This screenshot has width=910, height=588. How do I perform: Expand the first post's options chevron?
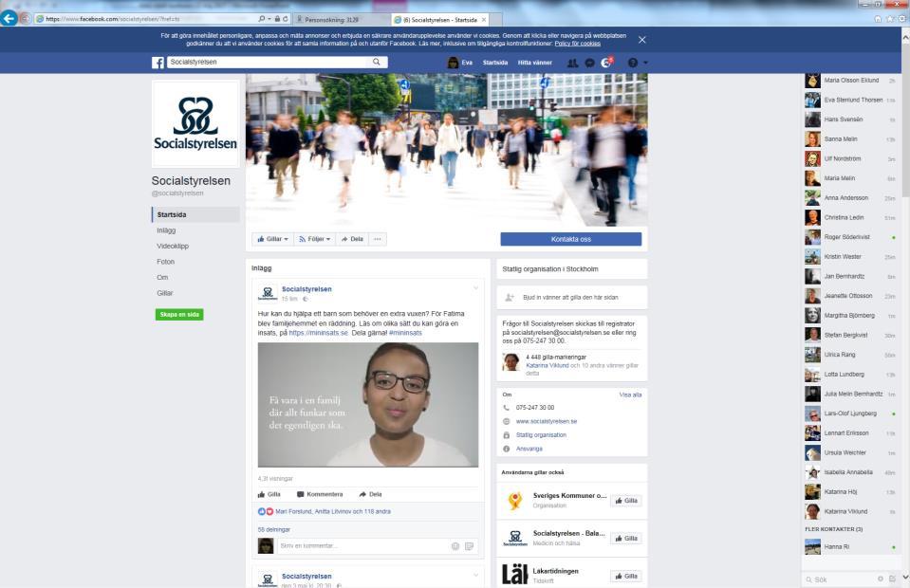[x=476, y=287]
